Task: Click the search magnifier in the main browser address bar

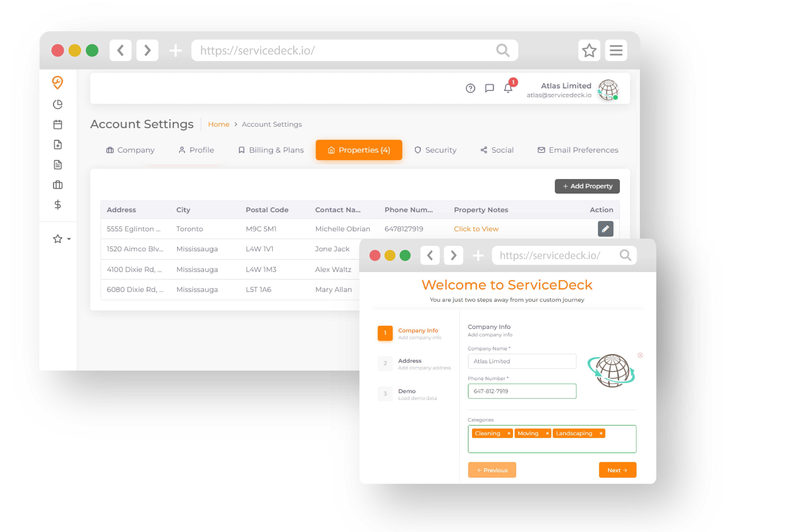Action: (503, 51)
